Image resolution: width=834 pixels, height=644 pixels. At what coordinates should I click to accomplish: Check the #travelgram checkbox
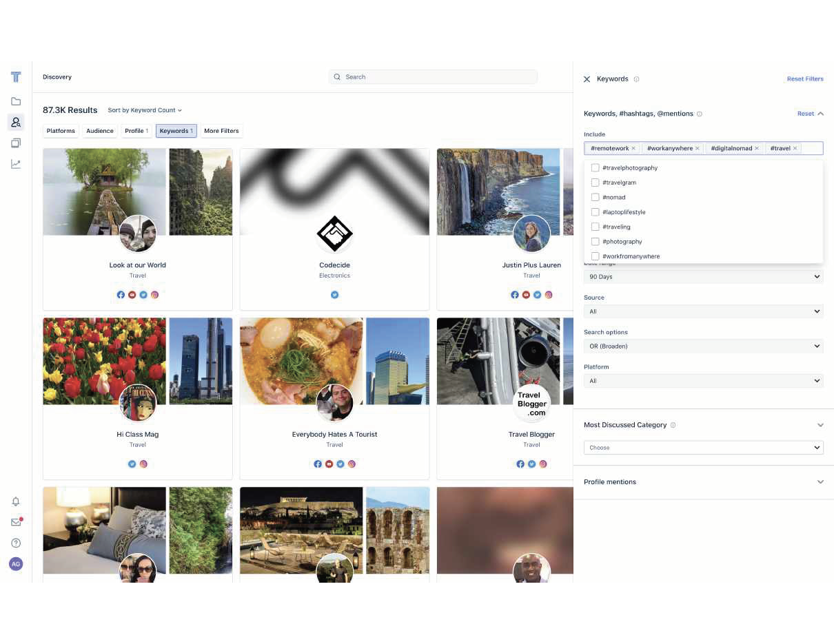[x=596, y=183]
